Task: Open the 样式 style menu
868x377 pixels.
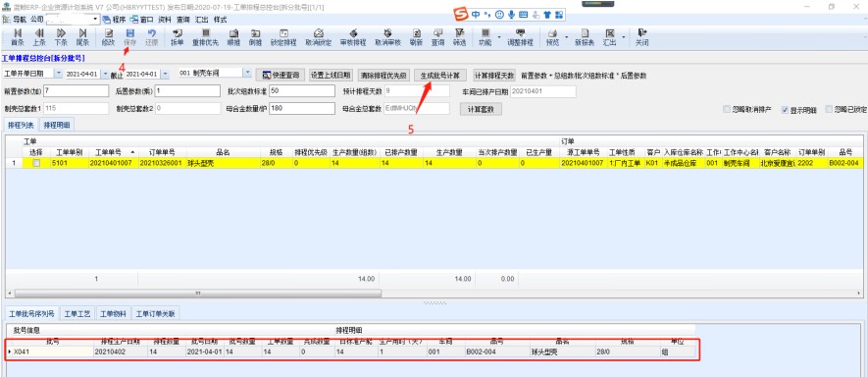Action: [x=221, y=20]
